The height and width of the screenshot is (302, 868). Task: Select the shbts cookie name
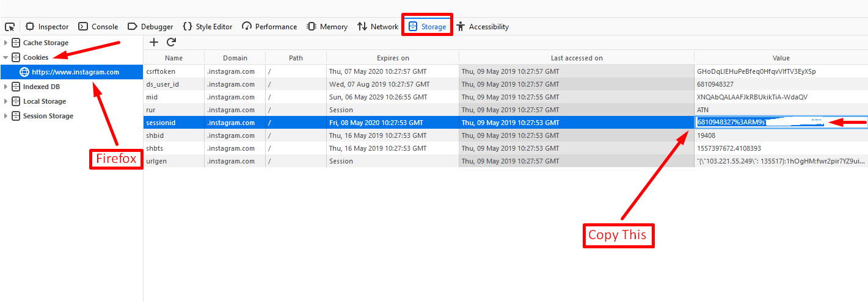pyautogui.click(x=156, y=148)
